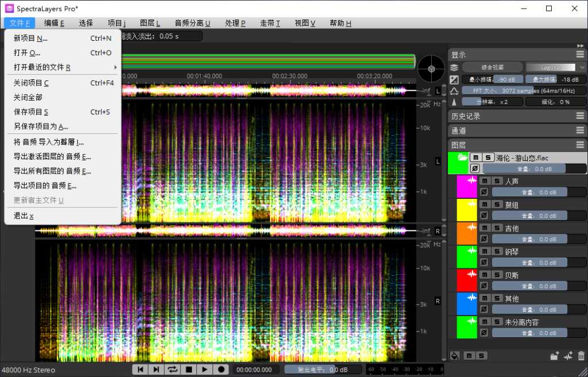Collapse side panels with double arrow icon
The height and width of the screenshot is (377, 588).
point(581,45)
